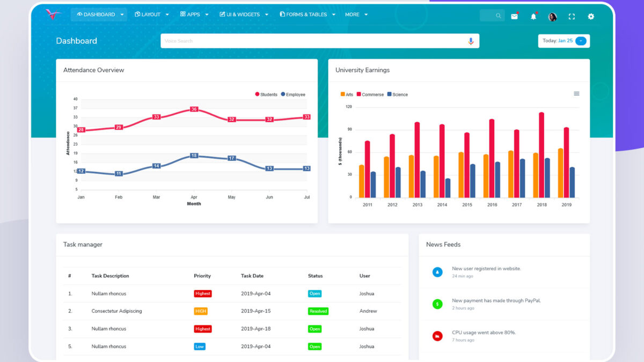Click the New payment PayPal news item
The height and width of the screenshot is (362, 644).
[496, 301]
